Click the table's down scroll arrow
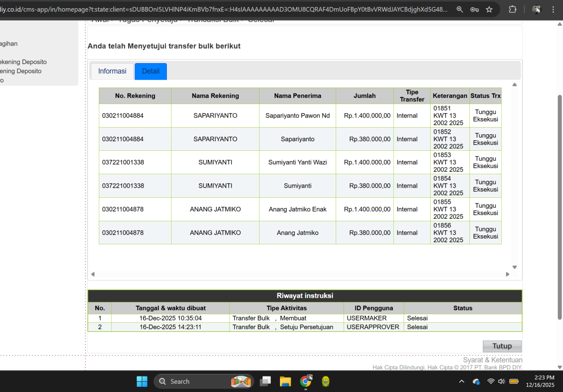Image resolution: width=563 pixels, height=392 pixels. click(x=514, y=267)
